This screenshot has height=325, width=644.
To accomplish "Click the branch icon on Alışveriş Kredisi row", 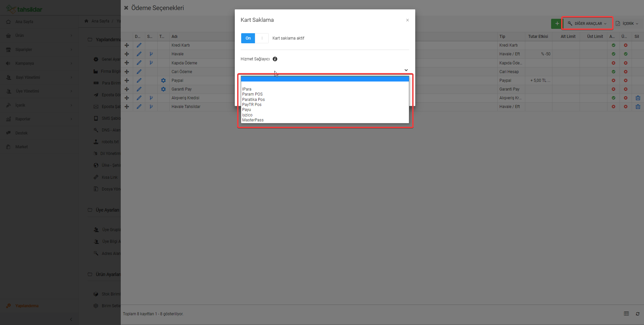I will tap(151, 98).
